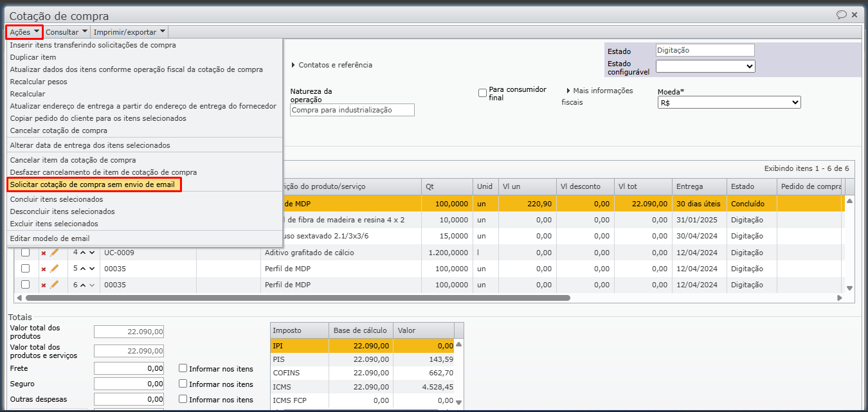Open the Consultar menu
The width and height of the screenshot is (868, 412).
(x=66, y=31)
